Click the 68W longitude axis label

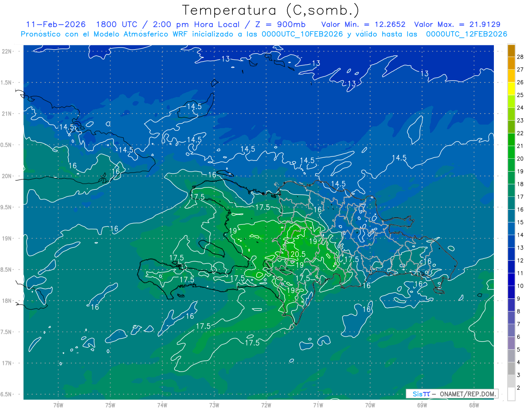point(474,405)
